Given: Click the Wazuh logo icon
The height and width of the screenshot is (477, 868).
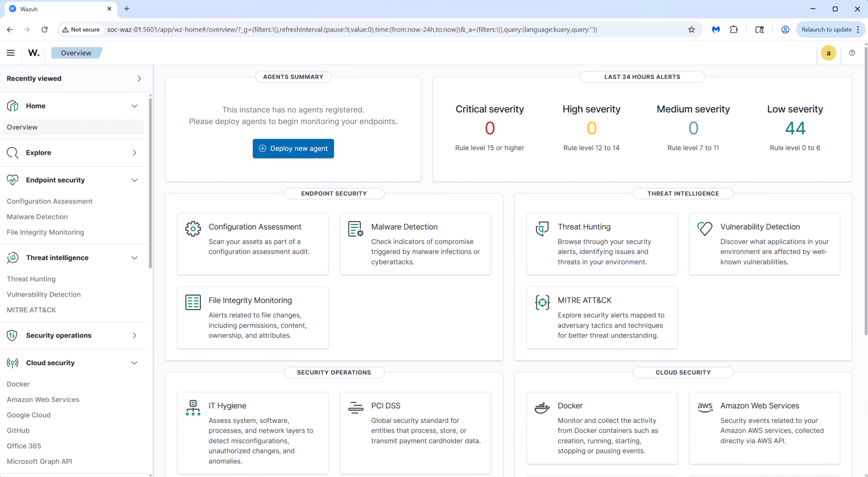Looking at the screenshot, I should (34, 53).
